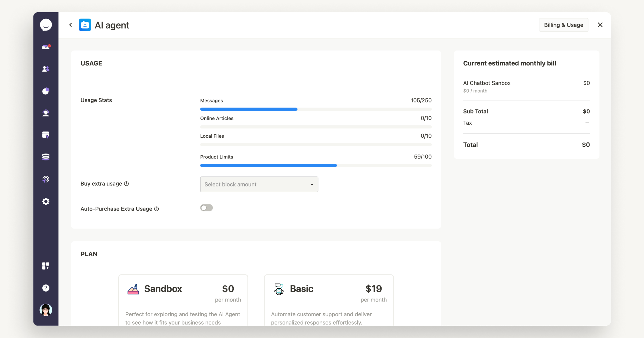Collapse the AI agent panel with back arrow
This screenshot has width=644, height=338.
[x=70, y=25]
